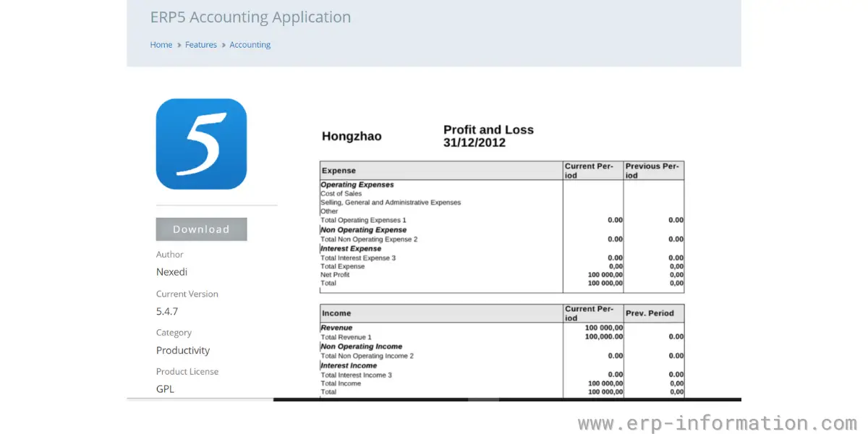Follow the Accounting breadcrumb link
This screenshot has width=868, height=434.
tap(250, 45)
